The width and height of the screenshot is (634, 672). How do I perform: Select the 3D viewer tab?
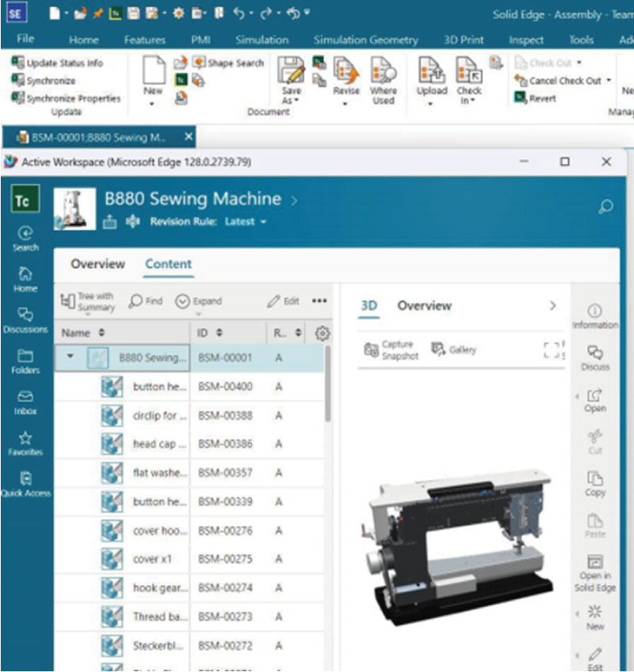(x=369, y=306)
